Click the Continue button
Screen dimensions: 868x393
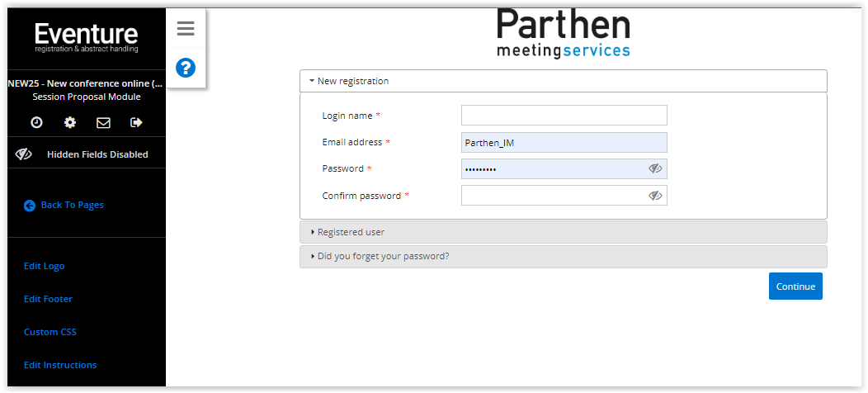coord(795,286)
